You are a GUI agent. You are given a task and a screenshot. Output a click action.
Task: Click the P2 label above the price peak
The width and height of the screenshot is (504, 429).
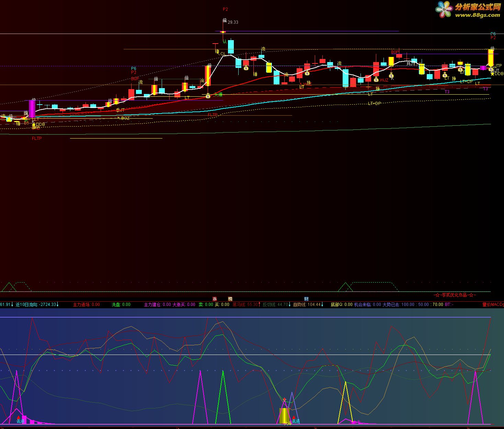225,9
